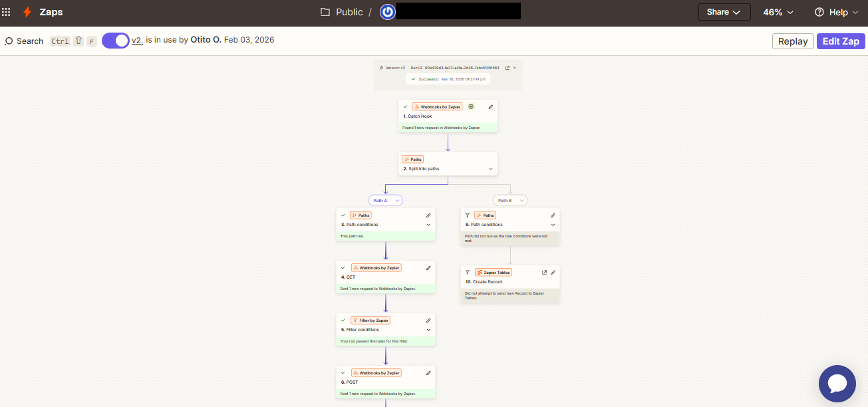Open the chat support bubble
This screenshot has width=868, height=407.
pyautogui.click(x=837, y=384)
